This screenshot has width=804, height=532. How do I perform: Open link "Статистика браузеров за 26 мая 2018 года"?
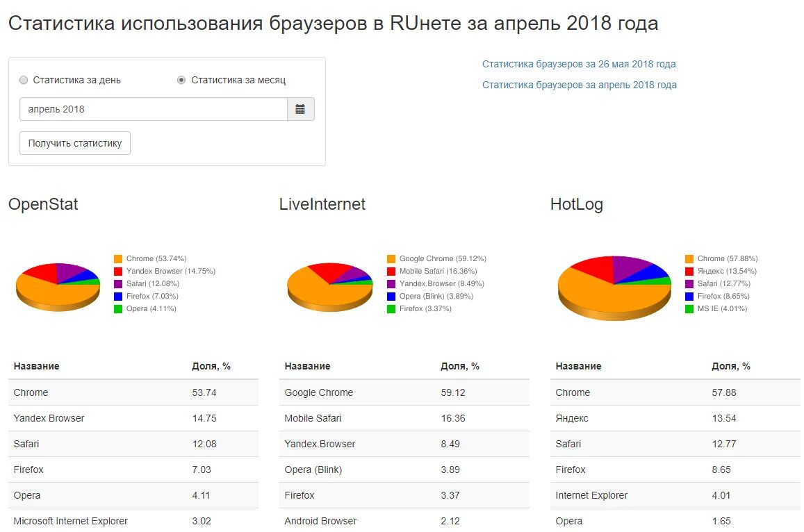click(x=578, y=64)
